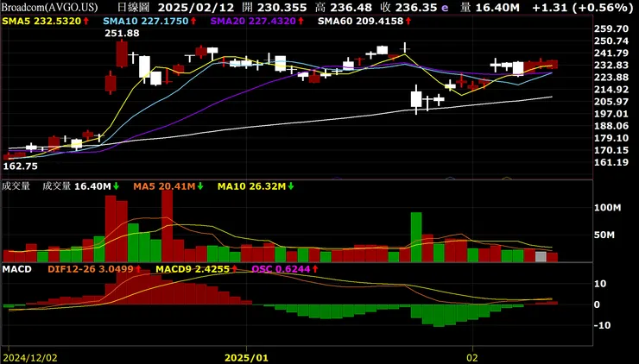Click the SMA10 227.1750 legend label
This screenshot has width=639, height=364.
coord(146,22)
